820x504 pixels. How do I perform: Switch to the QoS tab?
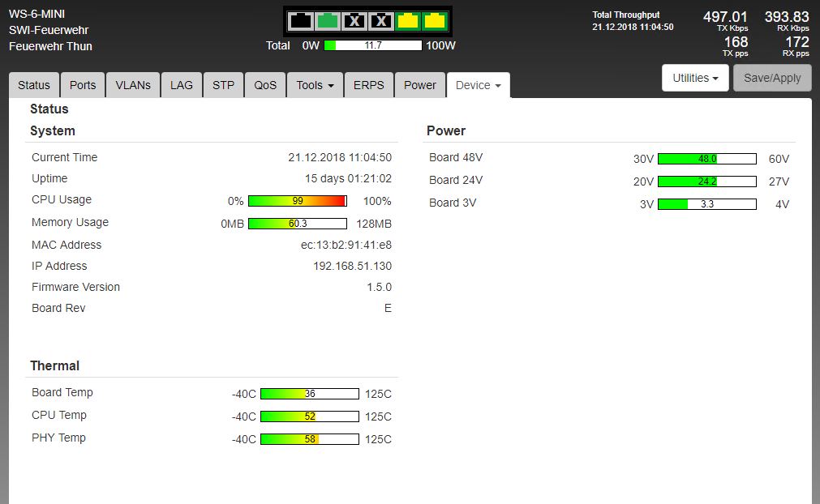coord(265,85)
